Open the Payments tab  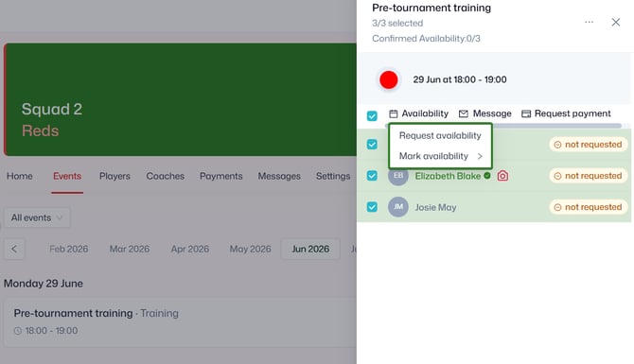click(x=221, y=176)
